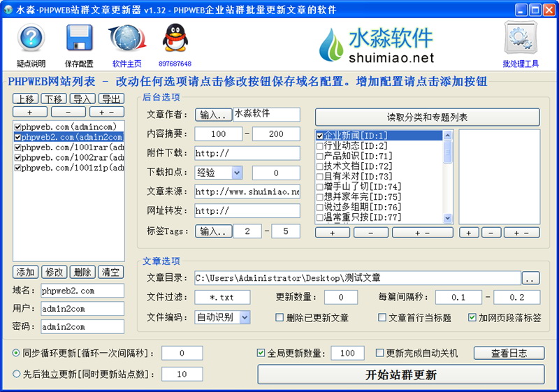Image resolution: width=559 pixels, height=392 pixels.
Task: Click the 水淼软件 shuimiao.net logo
Action: click(x=377, y=45)
